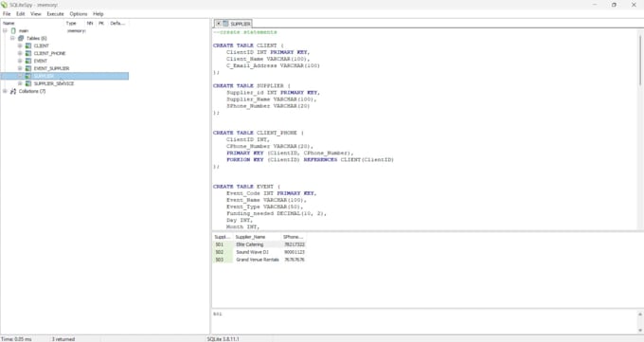
Task: Sort results by SPhone column header
Action: [x=294, y=237]
